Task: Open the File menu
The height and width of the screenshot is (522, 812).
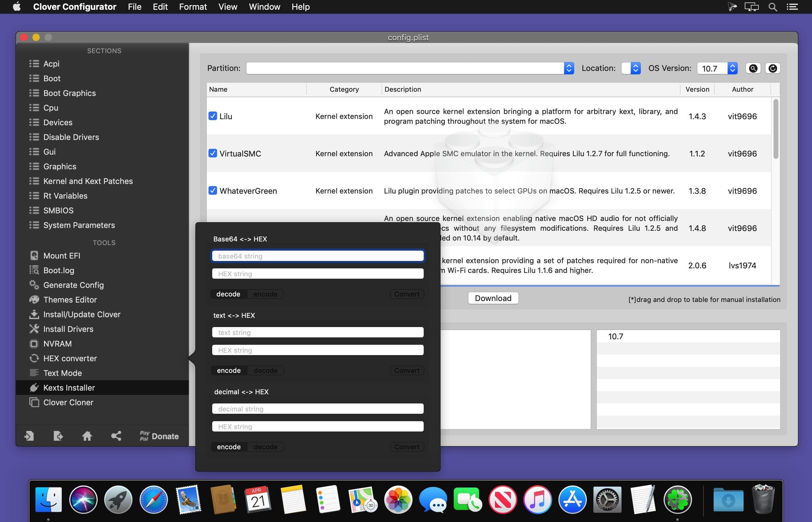Action: 135,7
